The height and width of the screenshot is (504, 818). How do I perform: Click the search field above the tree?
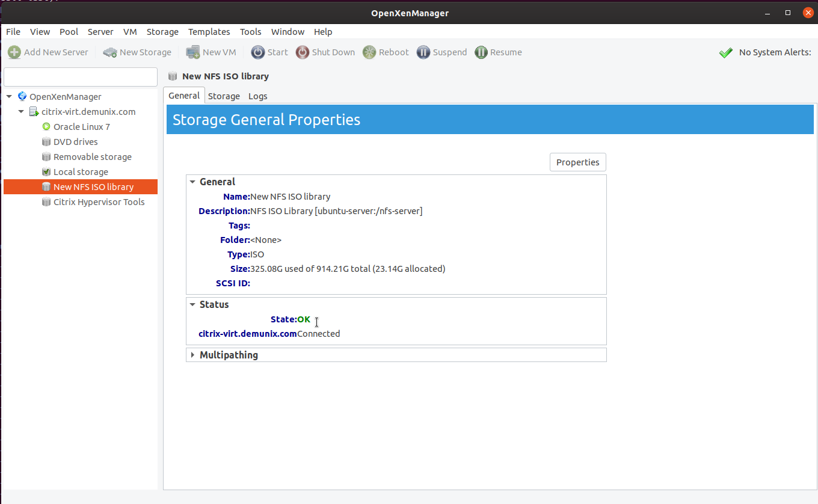81,77
